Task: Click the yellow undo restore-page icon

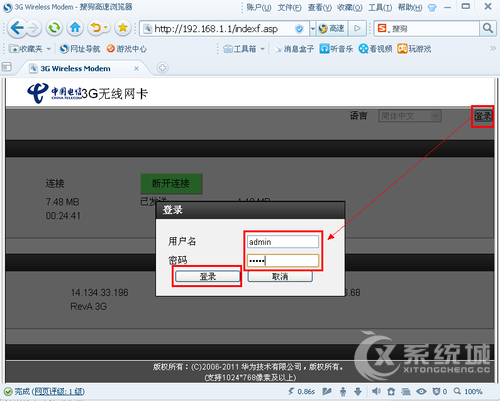Action: pos(96,28)
